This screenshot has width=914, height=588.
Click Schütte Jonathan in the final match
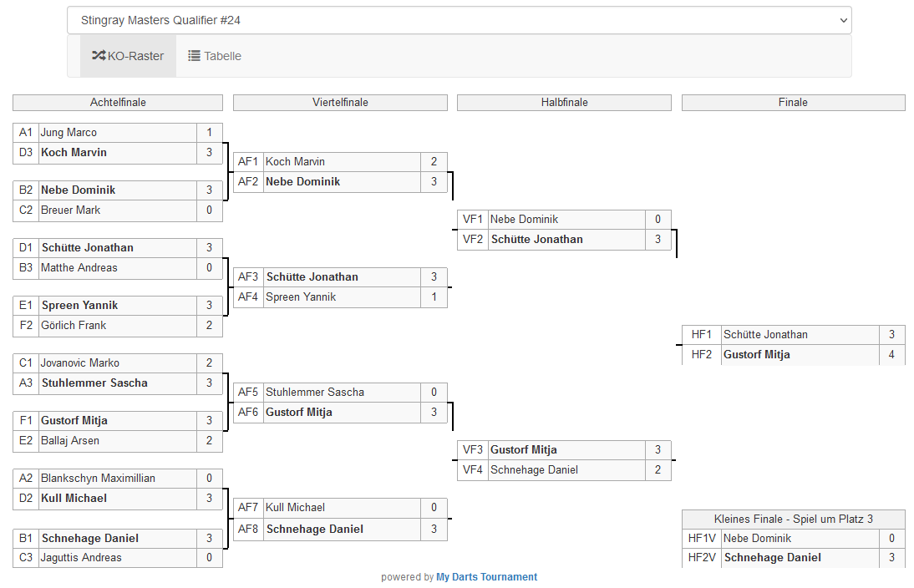pos(765,335)
